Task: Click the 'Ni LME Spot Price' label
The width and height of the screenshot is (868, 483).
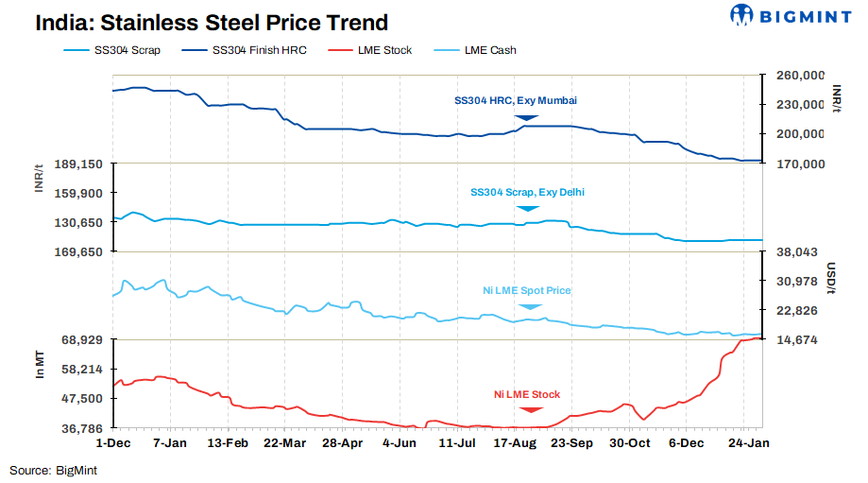Action: click(526, 290)
